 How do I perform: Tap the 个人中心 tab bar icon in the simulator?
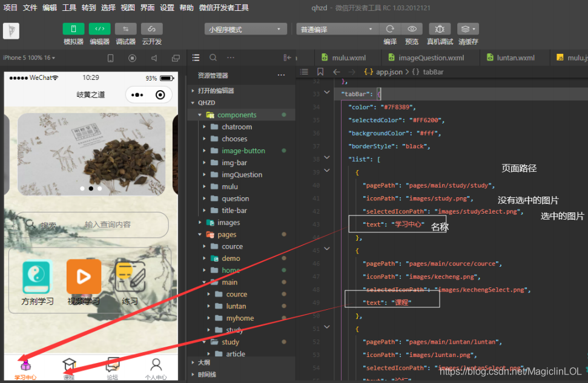click(156, 365)
